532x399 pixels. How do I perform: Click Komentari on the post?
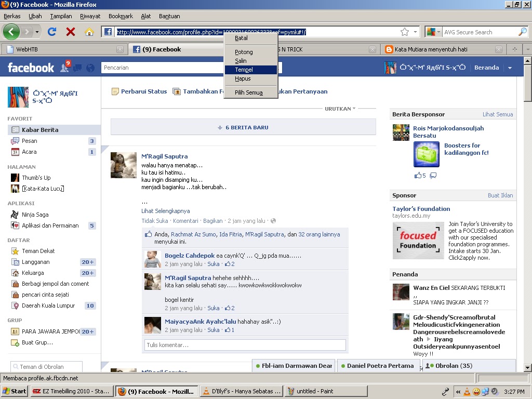185,221
